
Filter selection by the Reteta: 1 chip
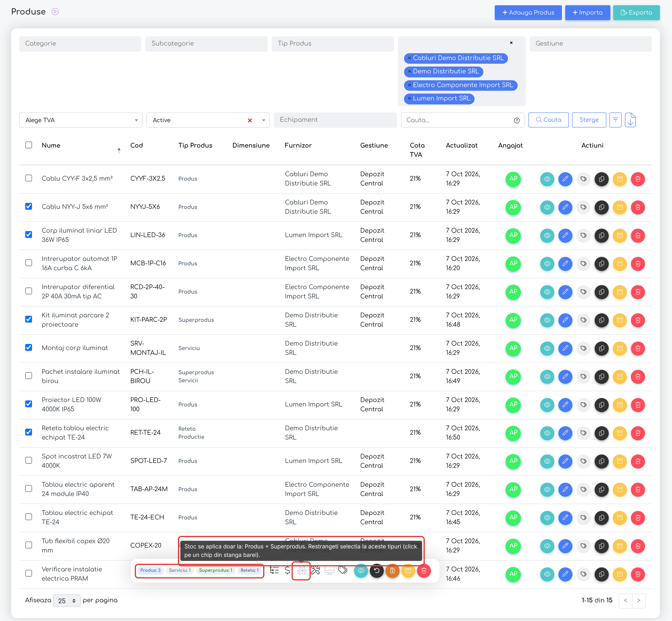249,570
